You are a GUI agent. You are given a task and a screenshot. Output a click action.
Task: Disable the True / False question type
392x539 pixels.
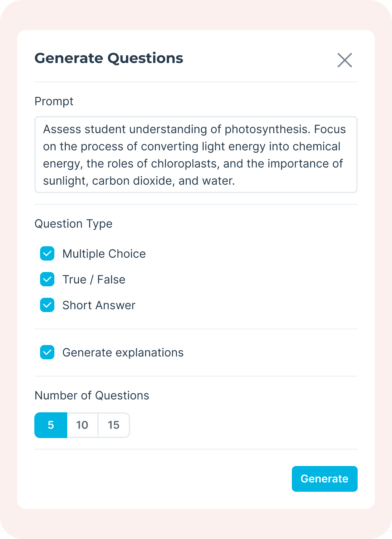pos(47,280)
